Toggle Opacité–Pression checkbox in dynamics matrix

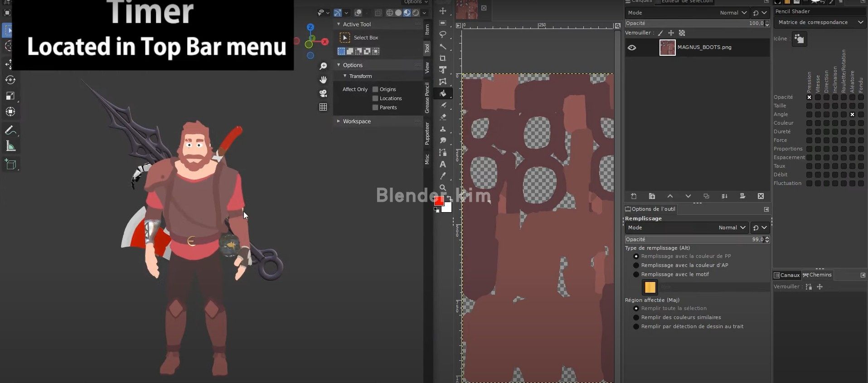coord(809,97)
